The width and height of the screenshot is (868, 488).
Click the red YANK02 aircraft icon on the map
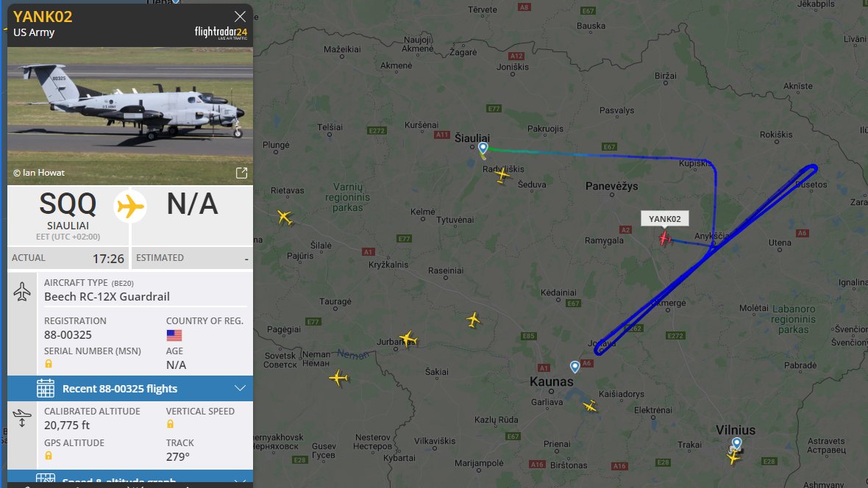click(x=665, y=238)
